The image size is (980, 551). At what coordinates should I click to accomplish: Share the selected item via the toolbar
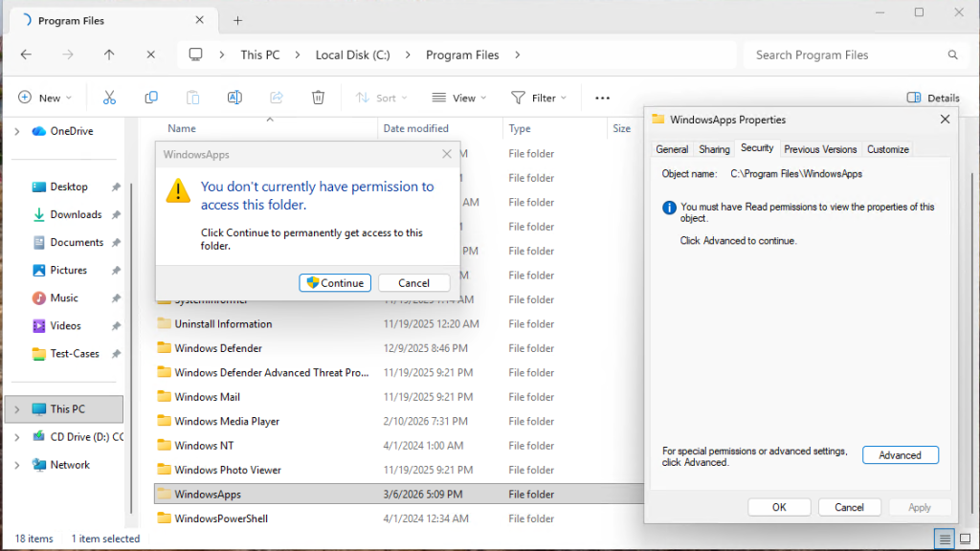click(276, 97)
